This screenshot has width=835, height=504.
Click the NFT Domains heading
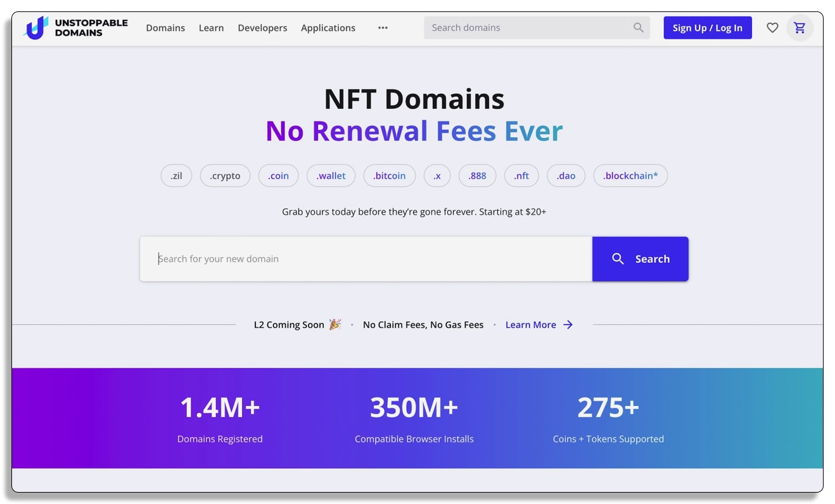click(414, 99)
